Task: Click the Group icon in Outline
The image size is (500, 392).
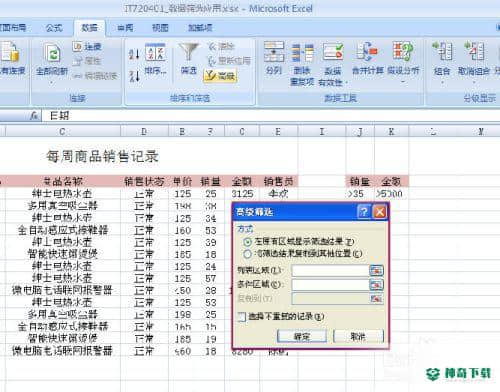Action: click(x=442, y=51)
